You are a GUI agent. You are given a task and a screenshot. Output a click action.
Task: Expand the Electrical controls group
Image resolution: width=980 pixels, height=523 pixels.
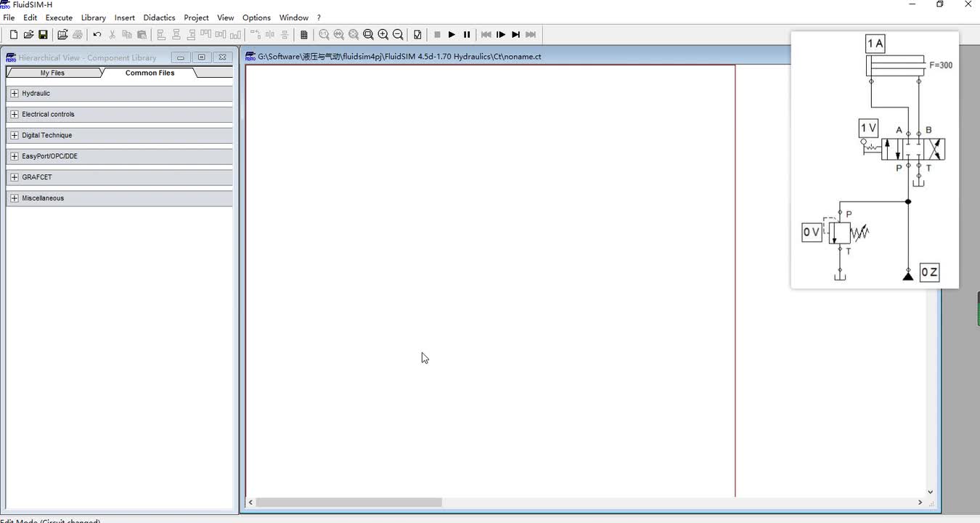pyautogui.click(x=15, y=115)
